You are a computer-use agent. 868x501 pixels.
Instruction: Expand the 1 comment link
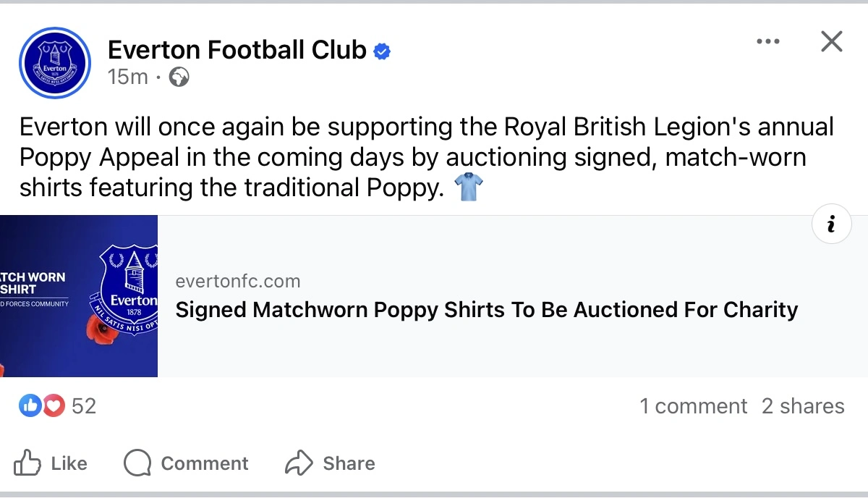pyautogui.click(x=693, y=406)
